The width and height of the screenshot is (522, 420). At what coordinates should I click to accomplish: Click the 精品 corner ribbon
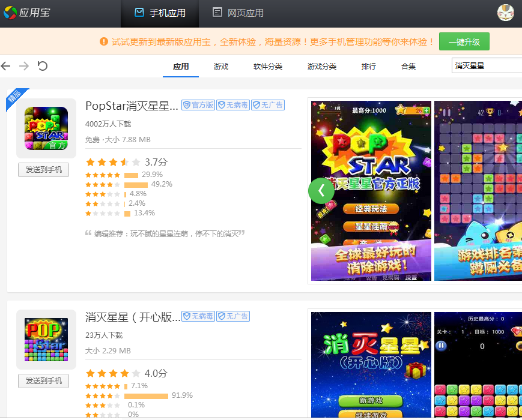pyautogui.click(x=15, y=97)
